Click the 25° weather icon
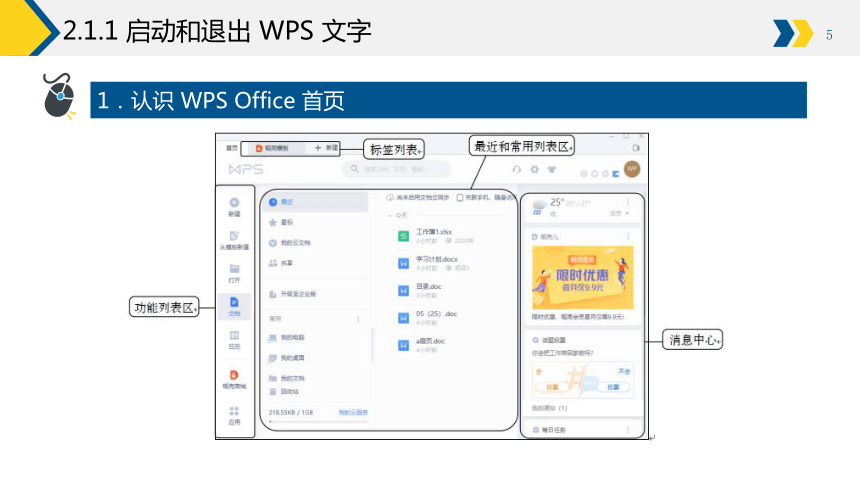 click(539, 207)
